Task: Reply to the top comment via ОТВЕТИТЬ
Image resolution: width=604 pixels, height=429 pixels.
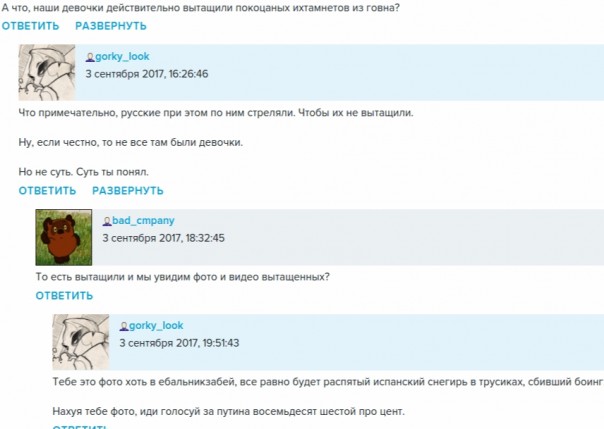Action: point(30,26)
